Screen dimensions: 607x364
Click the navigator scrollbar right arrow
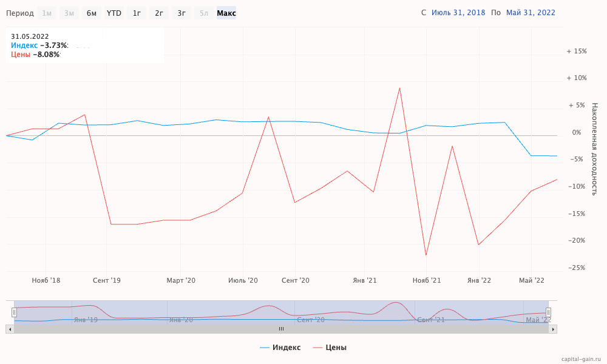tap(553, 329)
